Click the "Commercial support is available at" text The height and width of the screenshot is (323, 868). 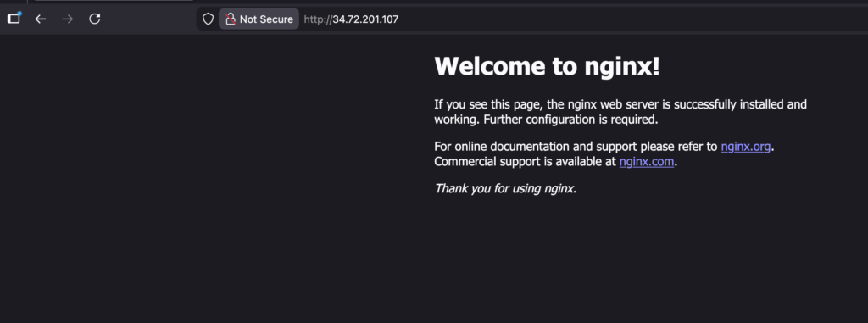click(x=525, y=162)
